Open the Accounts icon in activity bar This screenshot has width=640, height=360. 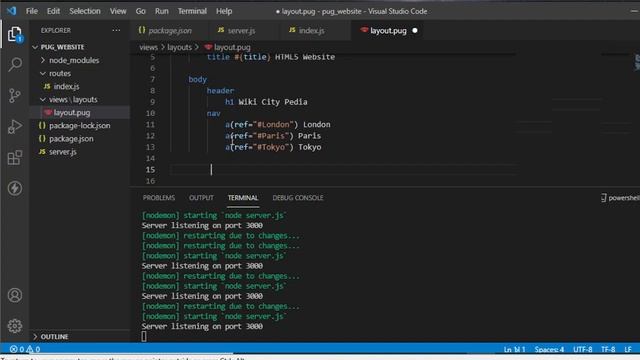(15, 295)
